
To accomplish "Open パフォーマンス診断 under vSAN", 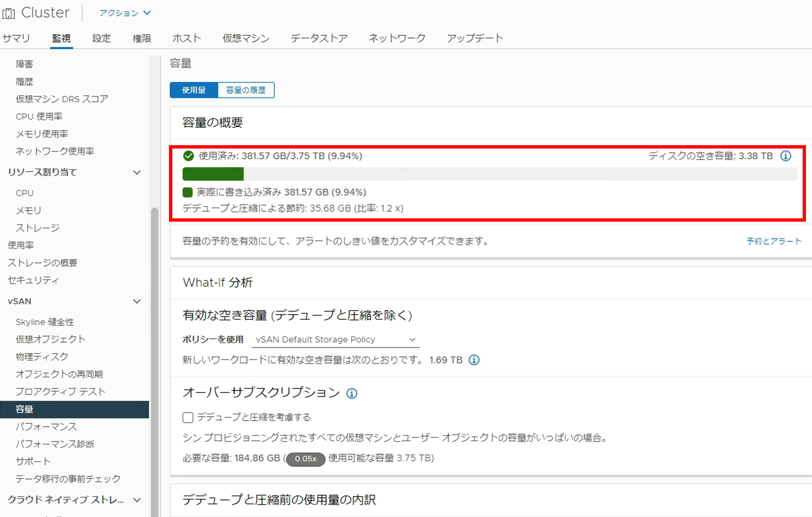I will coord(55,444).
